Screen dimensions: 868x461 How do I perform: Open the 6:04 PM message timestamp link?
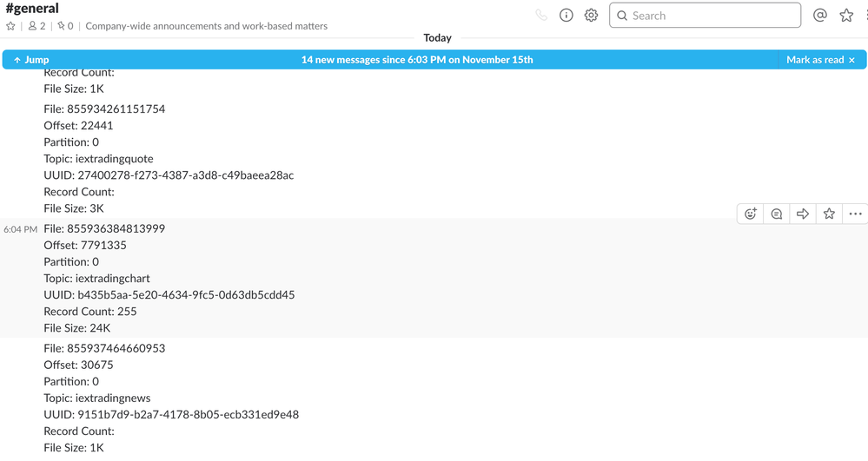pos(20,229)
